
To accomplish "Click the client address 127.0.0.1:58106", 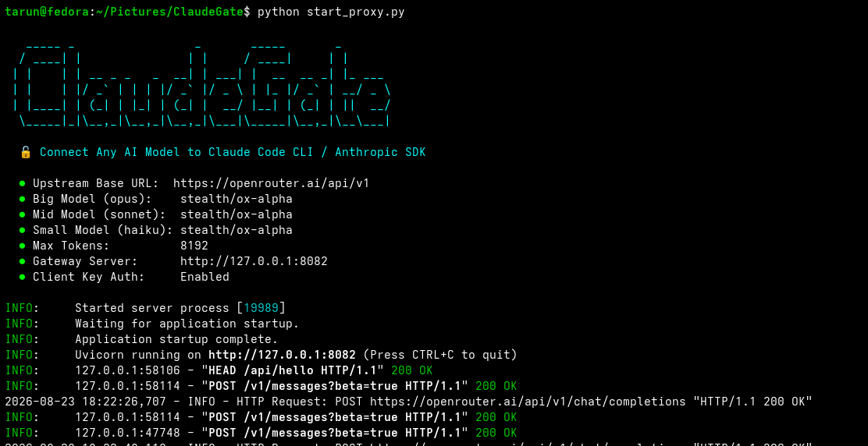I will [x=128, y=370].
